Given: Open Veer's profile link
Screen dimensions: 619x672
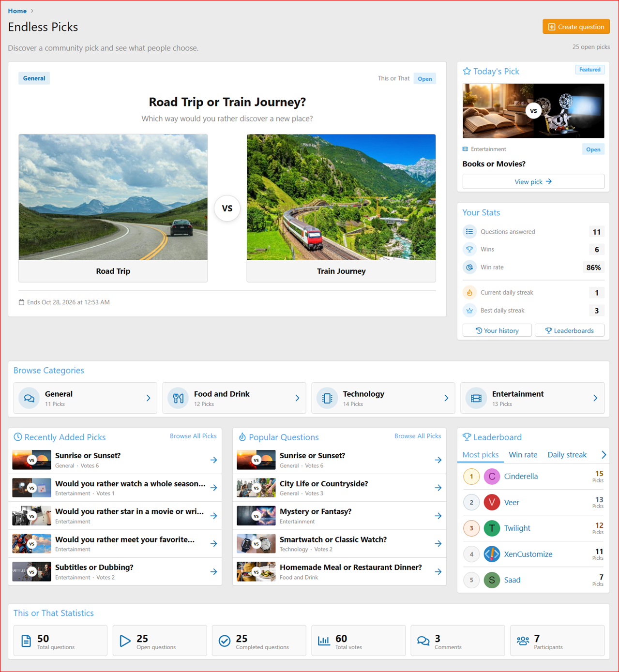Looking at the screenshot, I should tap(512, 502).
